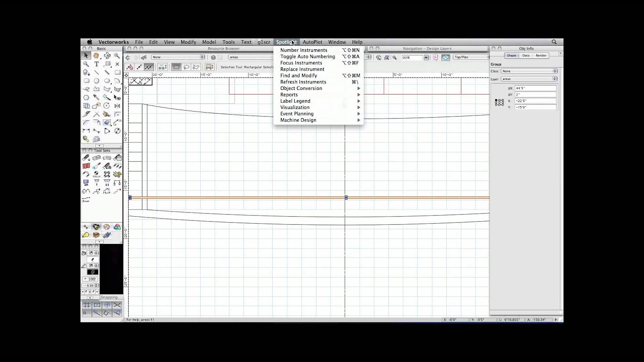Select the Rounded Rectangle tool
This screenshot has width=644, height=362.
[x=86, y=80]
